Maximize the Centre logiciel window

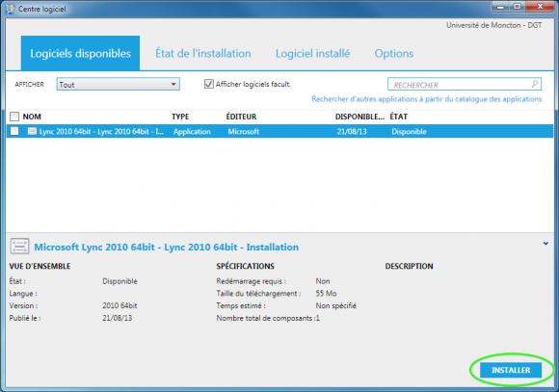pyautogui.click(x=517, y=7)
